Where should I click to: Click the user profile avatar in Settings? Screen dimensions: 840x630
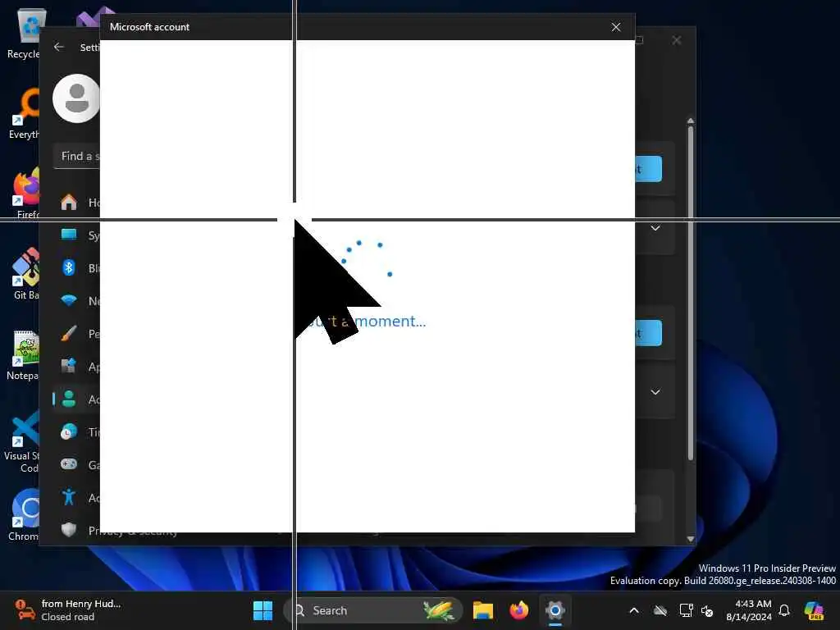(76, 98)
